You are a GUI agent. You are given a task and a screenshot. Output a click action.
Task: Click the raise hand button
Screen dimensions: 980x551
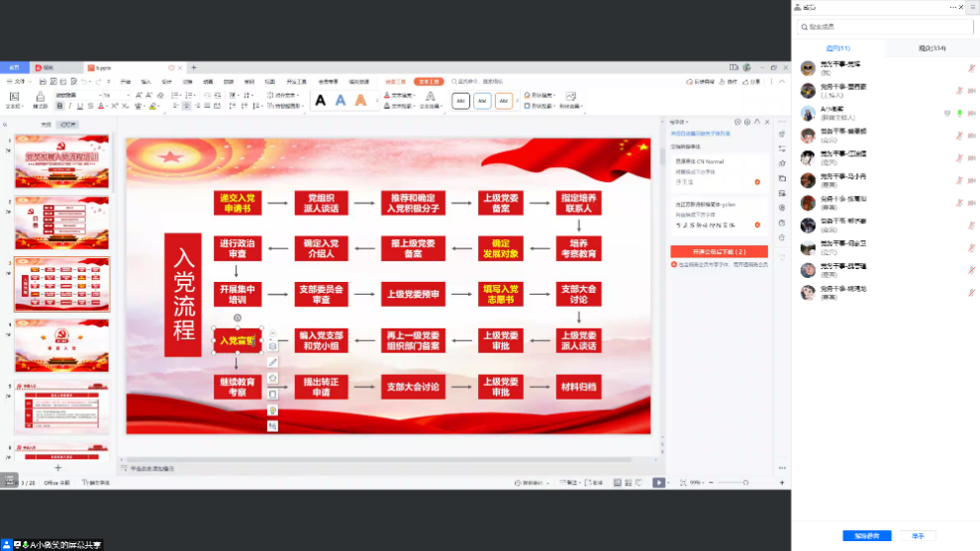[918, 535]
